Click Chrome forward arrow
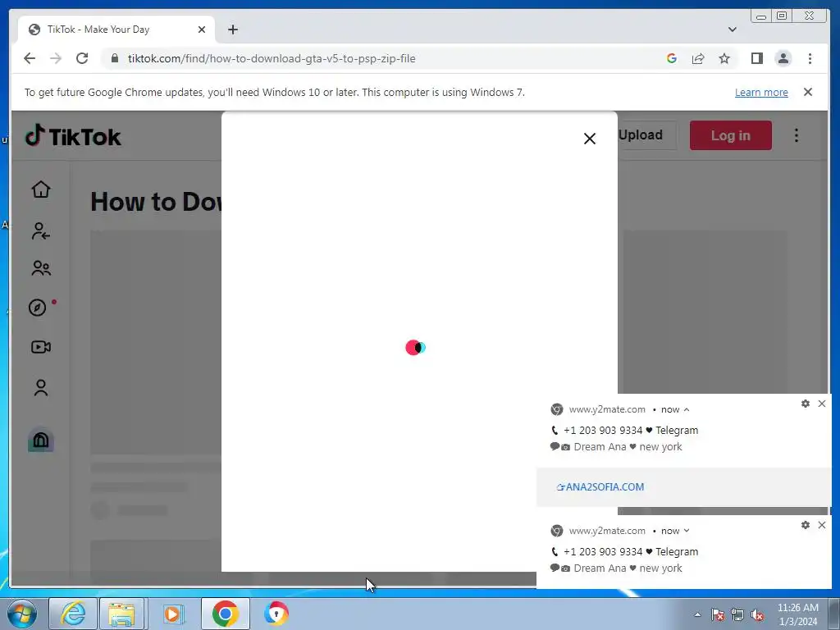 tap(56, 58)
